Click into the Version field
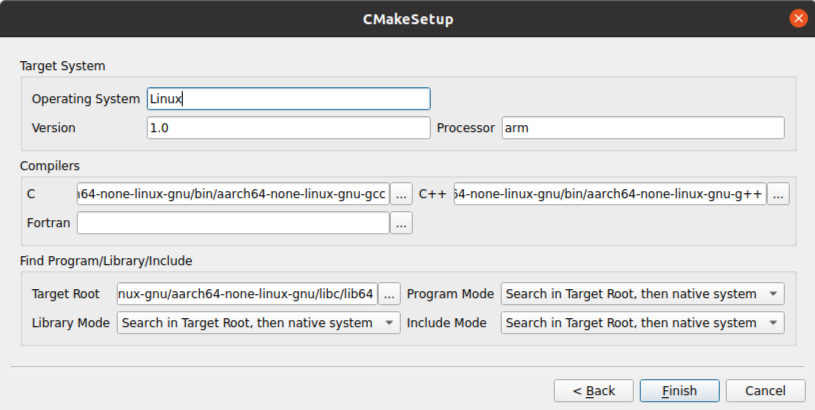 (x=288, y=128)
